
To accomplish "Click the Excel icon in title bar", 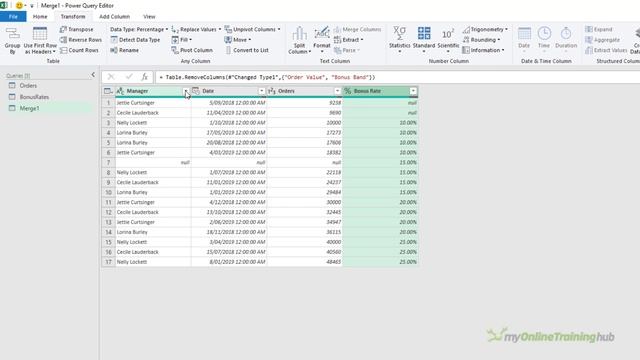I will point(4,5).
